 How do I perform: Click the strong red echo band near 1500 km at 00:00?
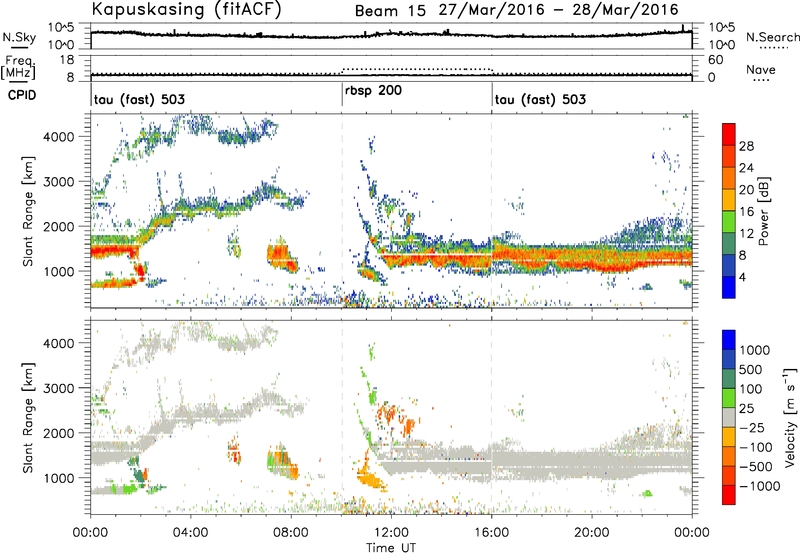pos(115,250)
